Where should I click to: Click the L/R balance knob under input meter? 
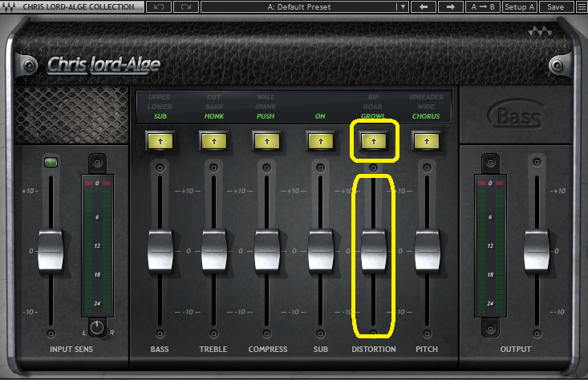(x=97, y=327)
